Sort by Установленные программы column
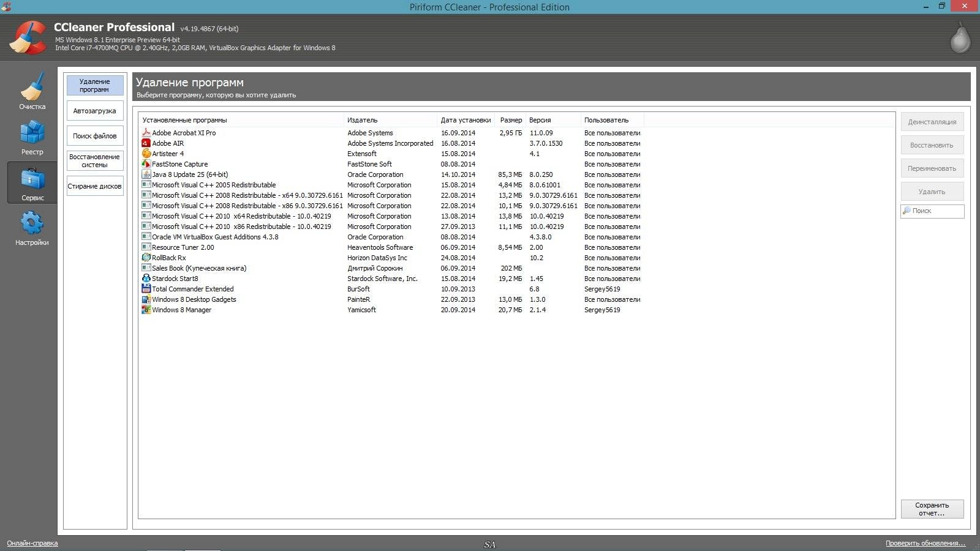 pyautogui.click(x=241, y=120)
